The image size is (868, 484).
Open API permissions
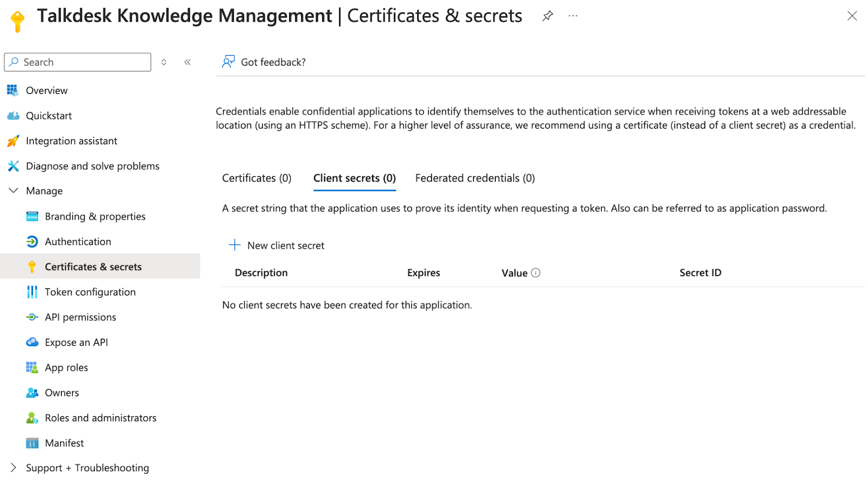(x=80, y=317)
